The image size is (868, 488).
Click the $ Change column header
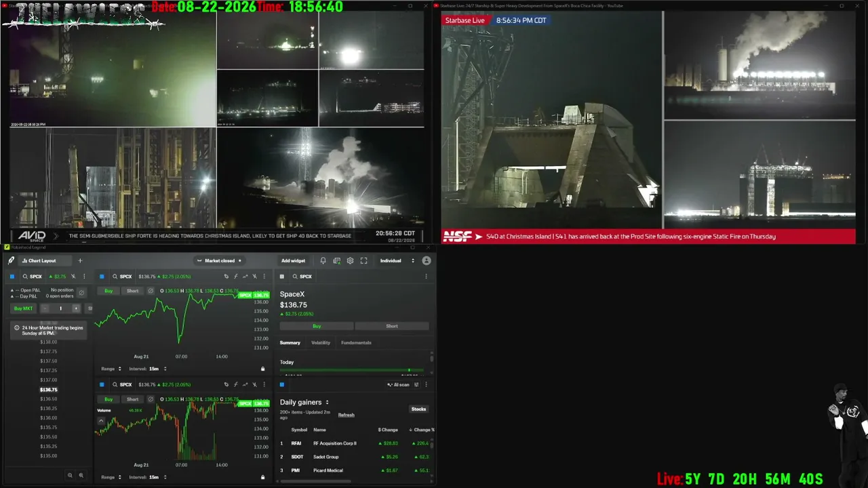point(388,430)
